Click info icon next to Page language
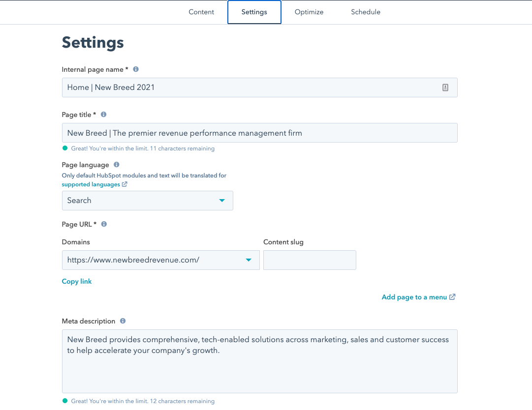 117,165
